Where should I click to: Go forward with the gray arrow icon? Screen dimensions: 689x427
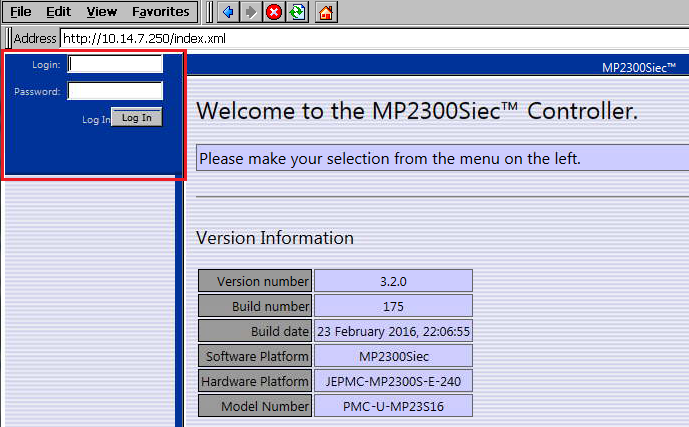click(x=251, y=12)
